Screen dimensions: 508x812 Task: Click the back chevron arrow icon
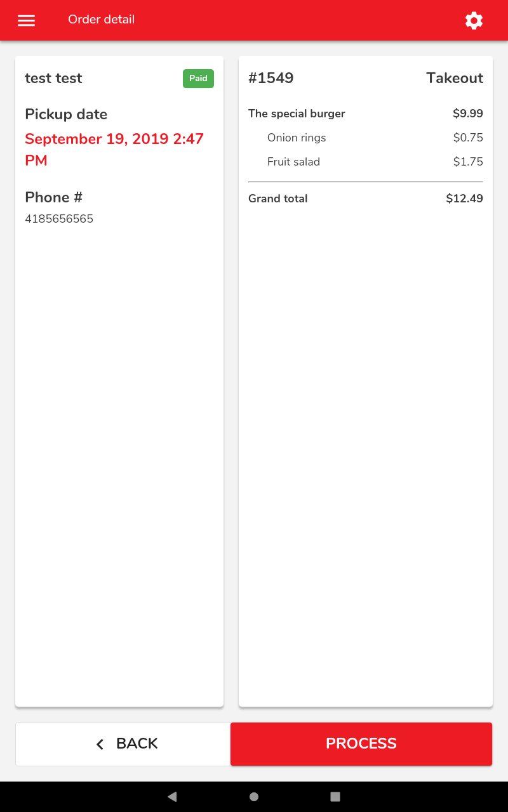[100, 744]
